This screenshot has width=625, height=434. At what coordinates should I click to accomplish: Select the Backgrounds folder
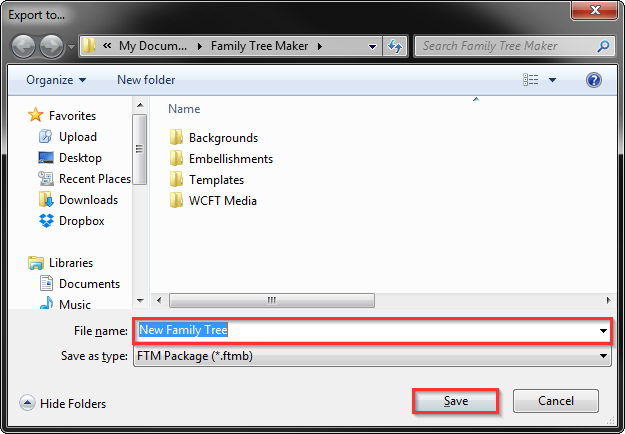click(x=223, y=138)
